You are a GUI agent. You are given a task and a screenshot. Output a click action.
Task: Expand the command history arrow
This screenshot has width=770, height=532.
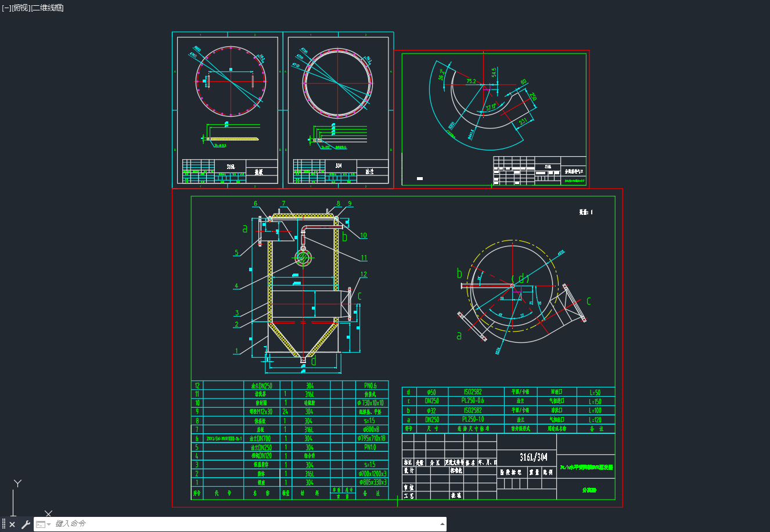[442, 524]
